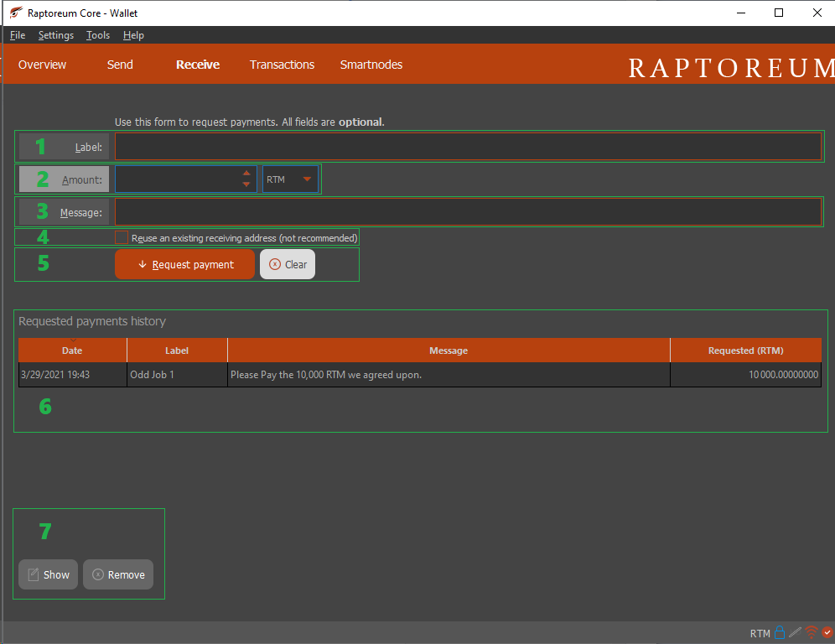This screenshot has width=835, height=644.
Task: Enable reuse an existing receiving address
Action: [122, 237]
